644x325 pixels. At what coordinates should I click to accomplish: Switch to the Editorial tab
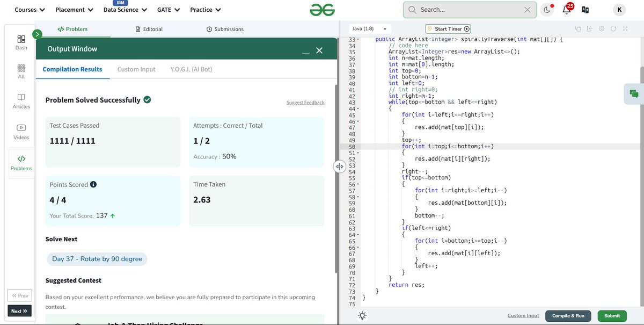tap(149, 29)
